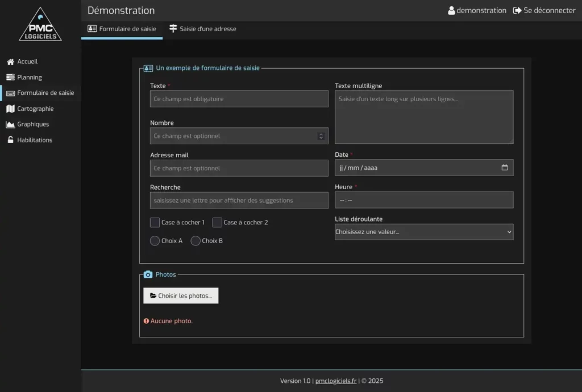Focus the Adresse mail input field

[x=239, y=168]
